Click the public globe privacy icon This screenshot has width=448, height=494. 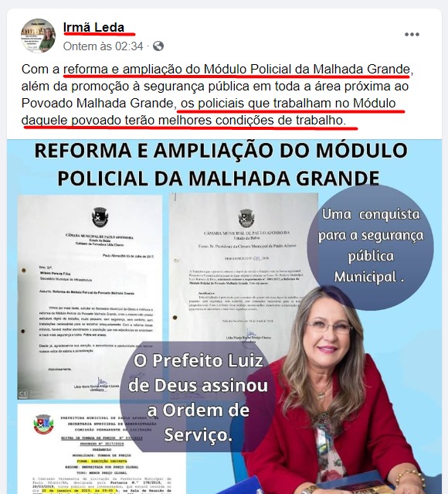pyautogui.click(x=158, y=46)
